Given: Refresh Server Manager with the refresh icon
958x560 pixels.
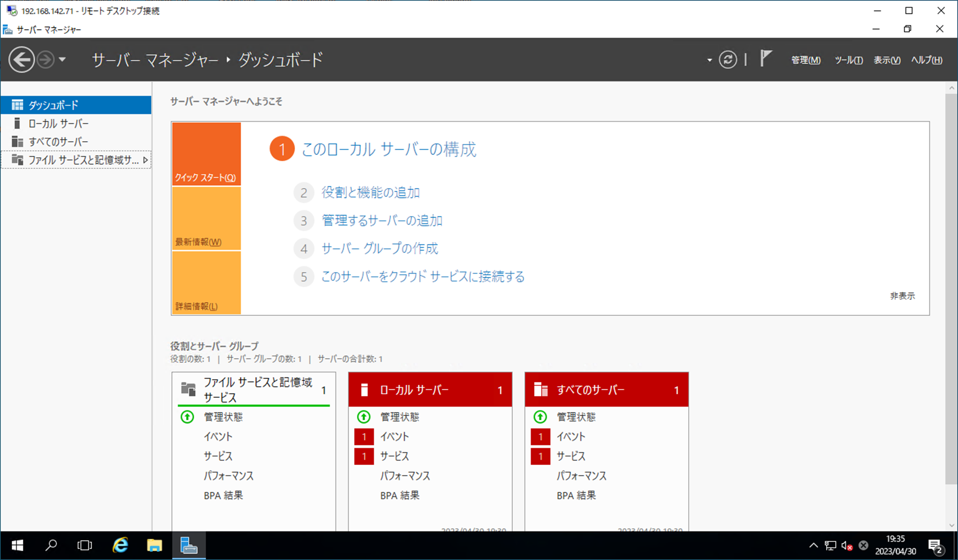Looking at the screenshot, I should tap(728, 59).
